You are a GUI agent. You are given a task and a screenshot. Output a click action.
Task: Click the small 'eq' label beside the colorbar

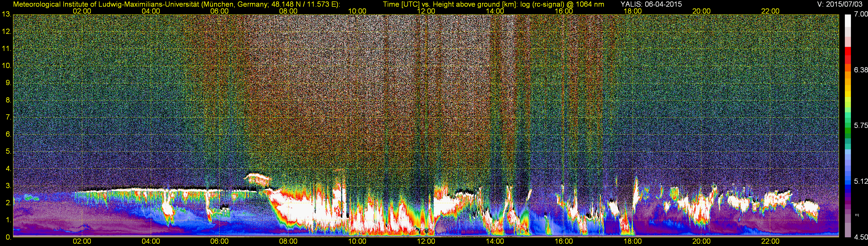pos(857,215)
